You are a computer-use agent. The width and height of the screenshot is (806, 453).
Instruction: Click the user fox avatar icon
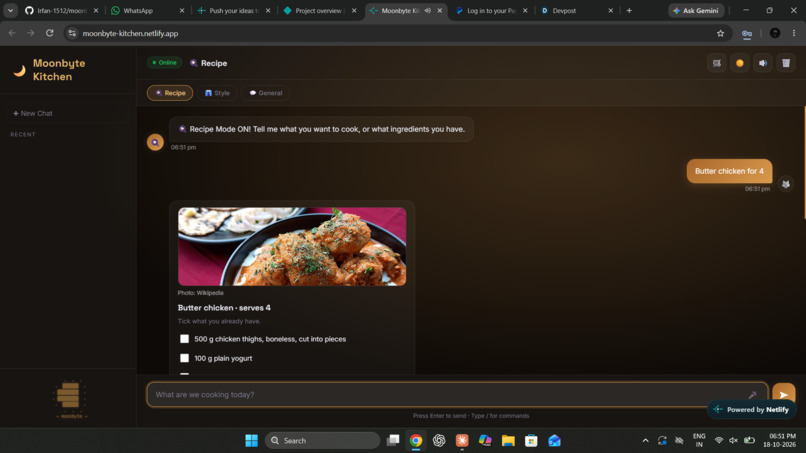point(785,184)
